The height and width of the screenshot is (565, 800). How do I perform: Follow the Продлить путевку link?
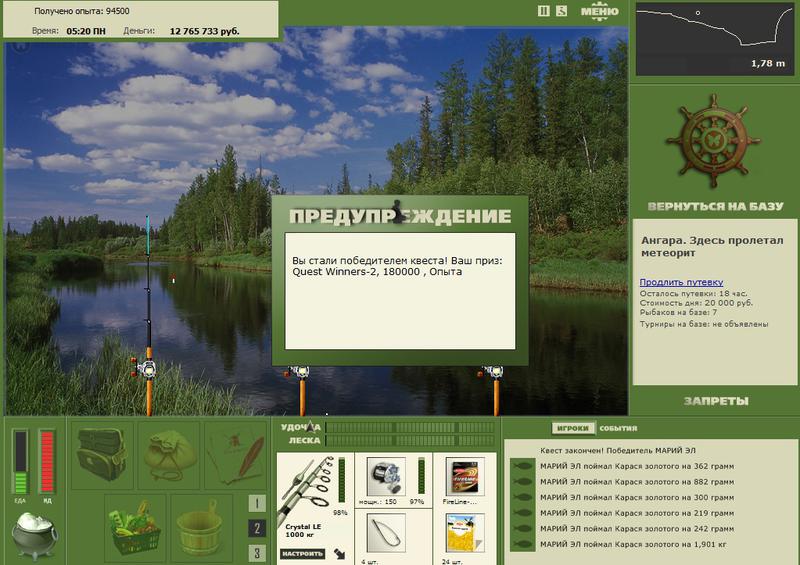(681, 282)
